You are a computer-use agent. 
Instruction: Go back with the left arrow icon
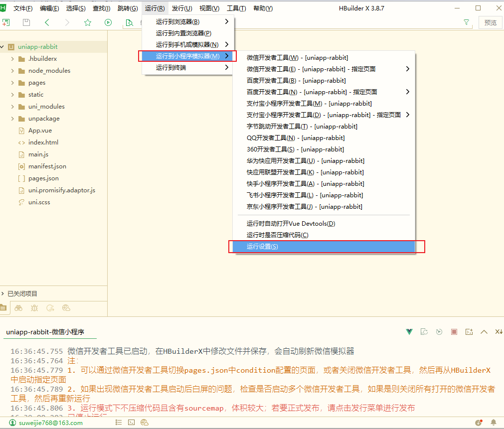tap(47, 22)
